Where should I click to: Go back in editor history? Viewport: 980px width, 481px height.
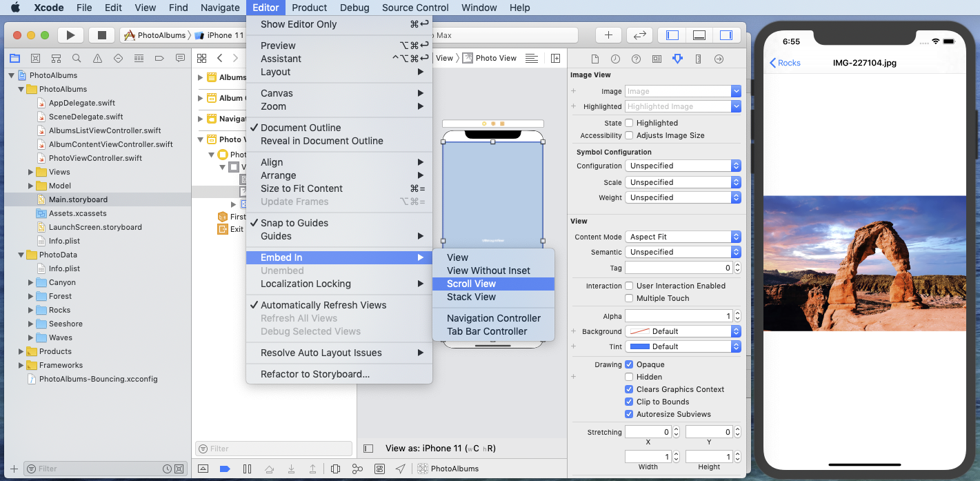(x=219, y=59)
